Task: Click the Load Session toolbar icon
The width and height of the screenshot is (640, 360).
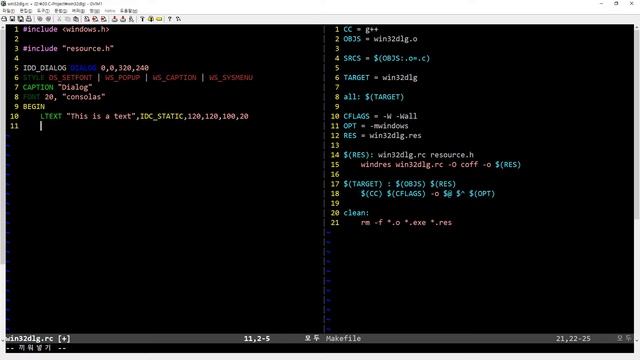Action: coord(115,19)
